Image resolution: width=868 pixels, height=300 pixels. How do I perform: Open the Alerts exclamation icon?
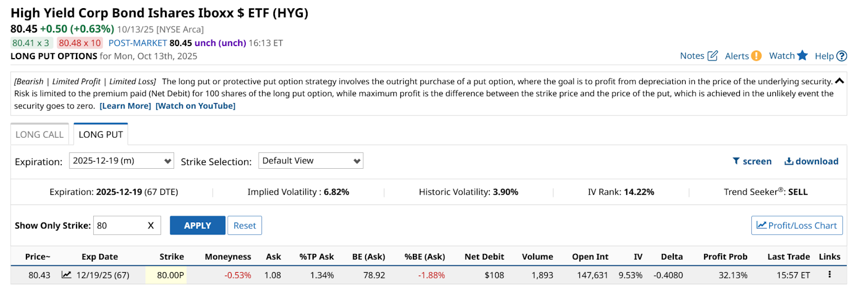756,56
